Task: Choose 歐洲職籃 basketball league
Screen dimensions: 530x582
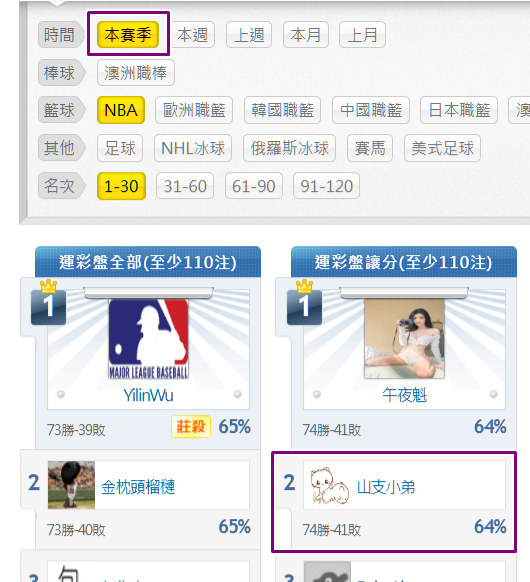Action: [x=194, y=110]
